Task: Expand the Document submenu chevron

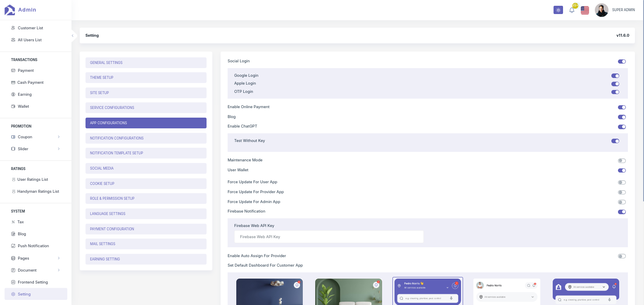Action: [59, 270]
